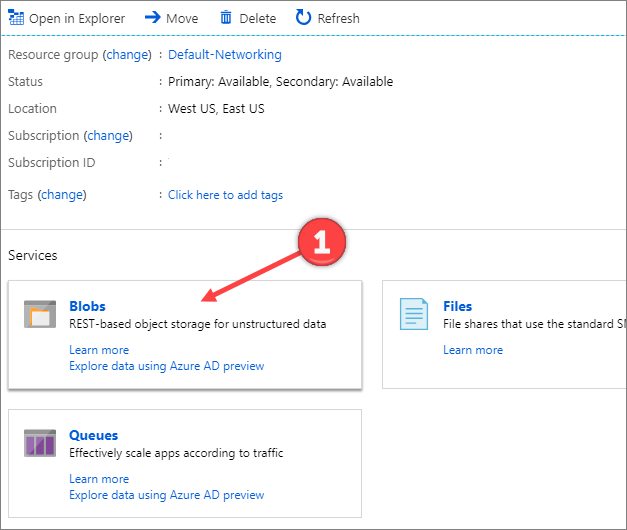The height and width of the screenshot is (530, 627).
Task: Click the Files document icon
Action: point(414,314)
